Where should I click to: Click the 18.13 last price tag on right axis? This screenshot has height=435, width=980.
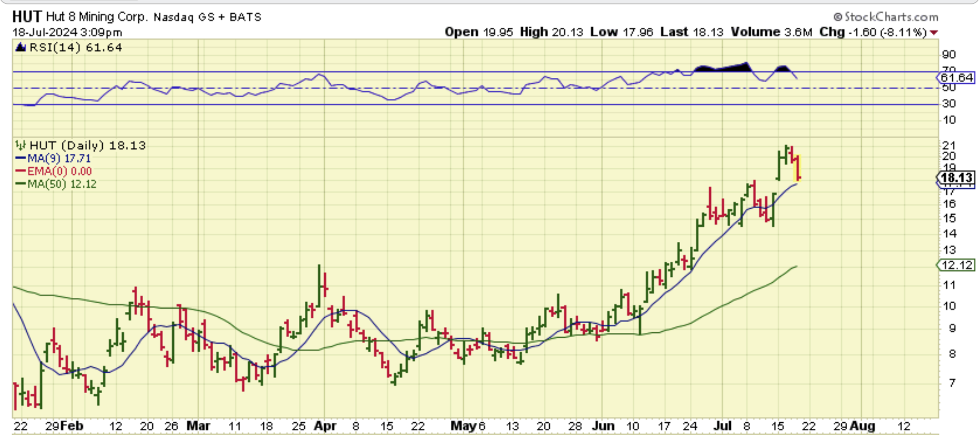point(956,178)
